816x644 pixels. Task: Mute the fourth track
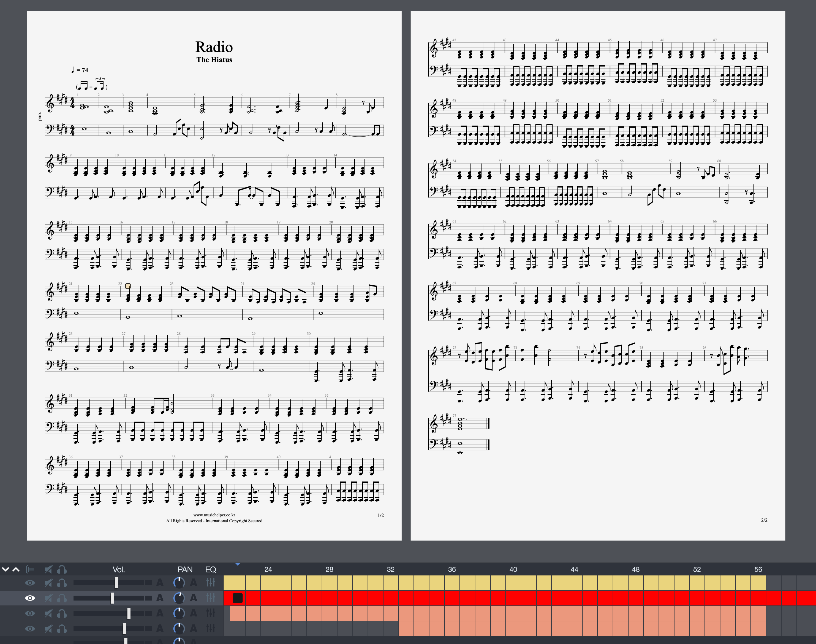click(48, 628)
